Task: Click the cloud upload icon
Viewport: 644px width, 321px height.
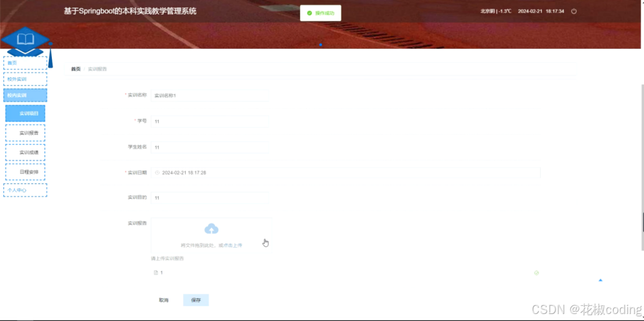Action: 211,229
